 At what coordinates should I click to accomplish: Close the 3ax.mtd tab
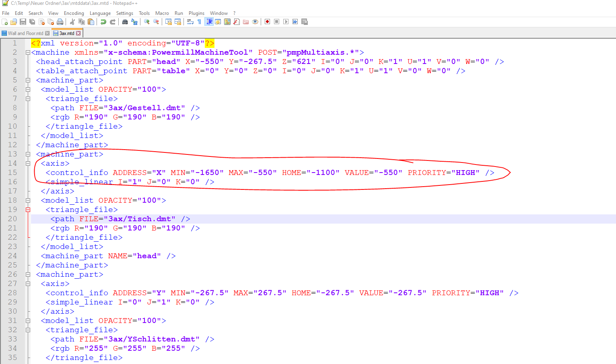pyautogui.click(x=78, y=33)
